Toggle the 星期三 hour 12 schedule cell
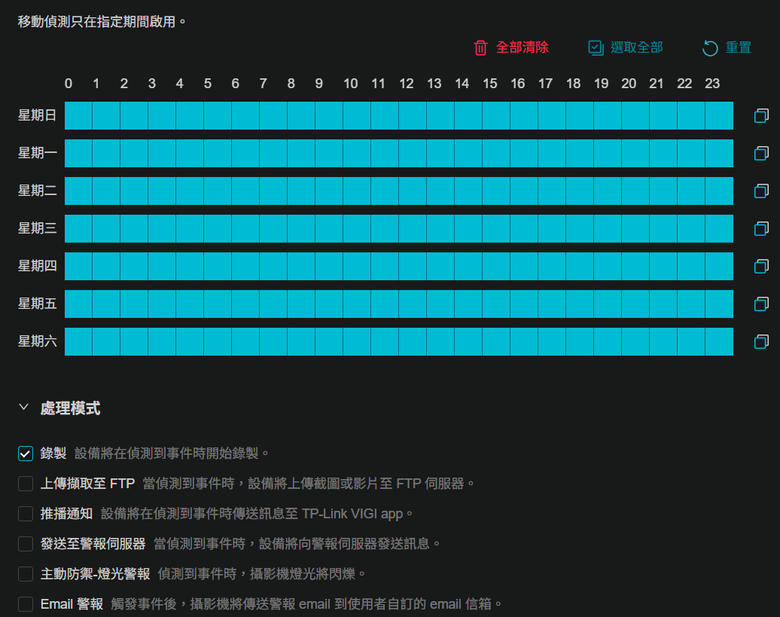The width and height of the screenshot is (780, 617). pos(412,228)
